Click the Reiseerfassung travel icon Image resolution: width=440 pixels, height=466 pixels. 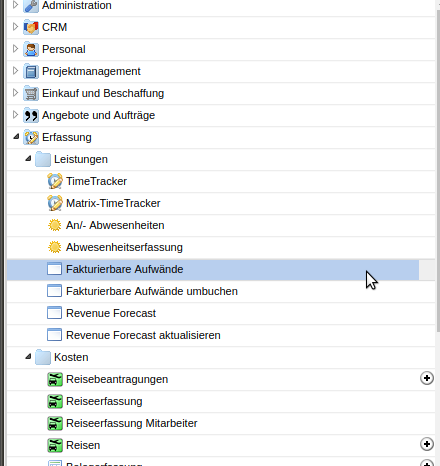pos(55,401)
